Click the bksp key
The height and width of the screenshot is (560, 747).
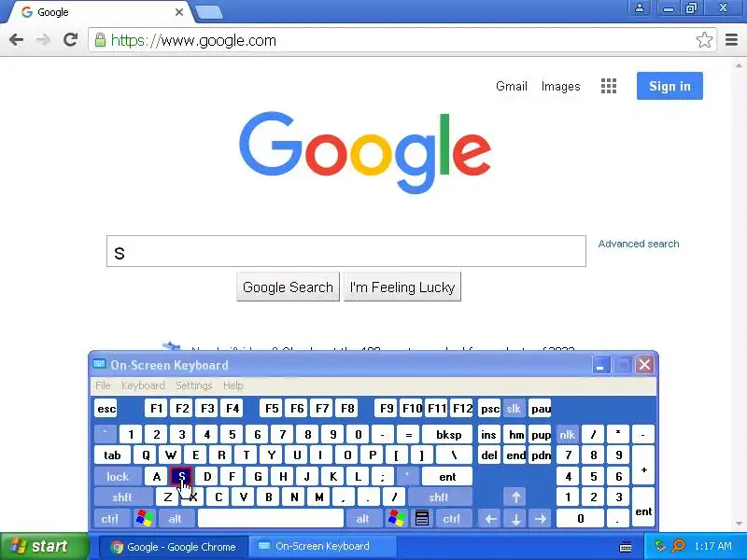447,434
